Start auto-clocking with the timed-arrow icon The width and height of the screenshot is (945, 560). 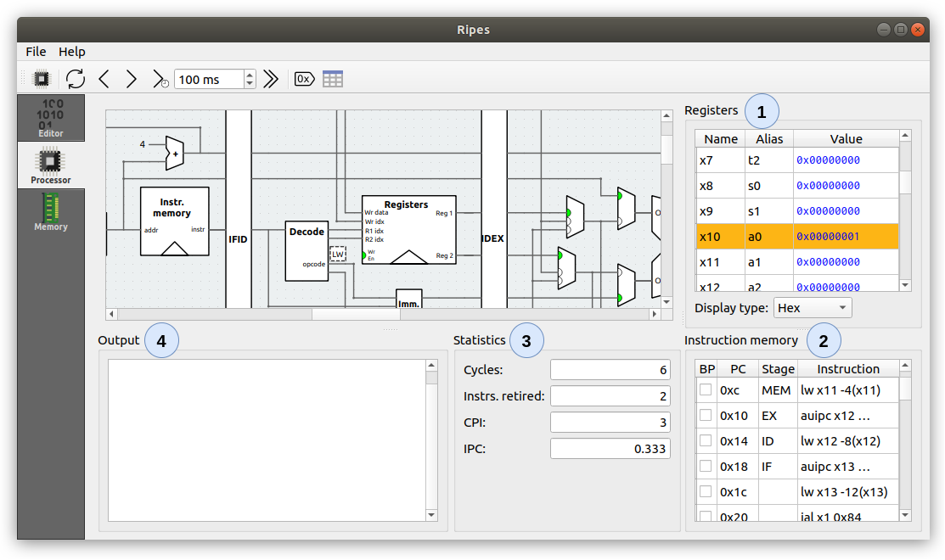[x=159, y=79]
